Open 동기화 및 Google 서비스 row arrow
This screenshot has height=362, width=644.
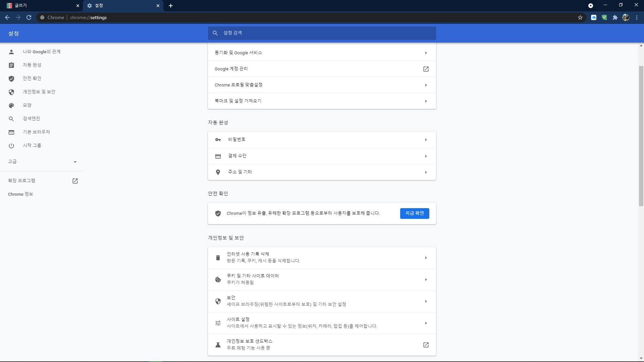(x=426, y=53)
